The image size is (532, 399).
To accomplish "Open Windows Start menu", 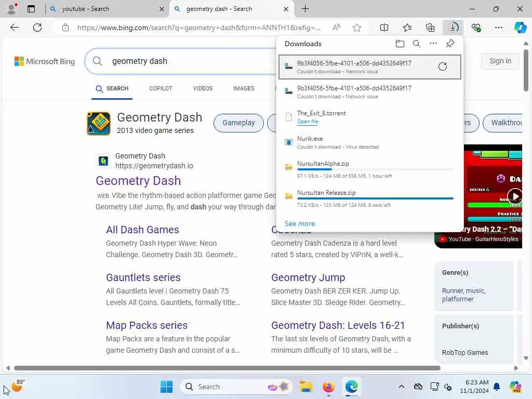I will 166,387.
